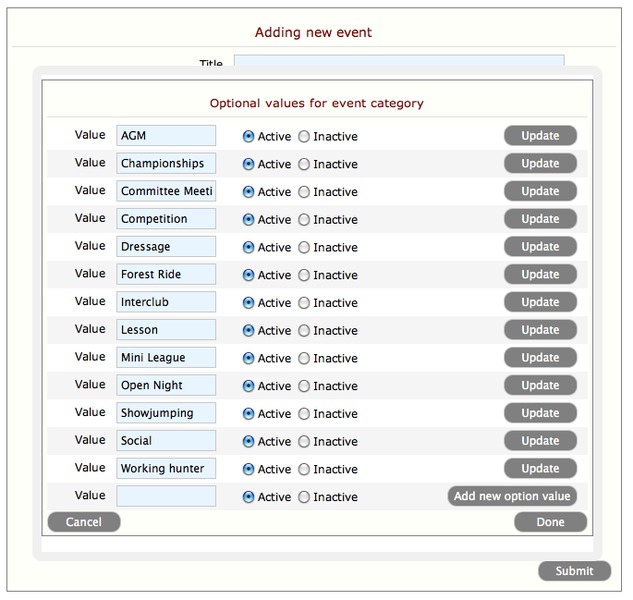This screenshot has height=600, width=633.
Task: Click Add new option value button
Action: tap(512, 496)
